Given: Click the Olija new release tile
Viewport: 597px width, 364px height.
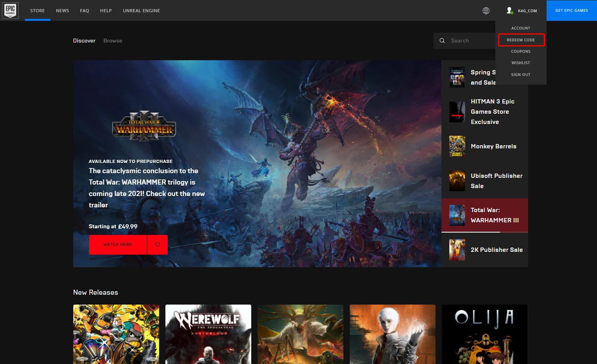Looking at the screenshot, I should click(485, 334).
